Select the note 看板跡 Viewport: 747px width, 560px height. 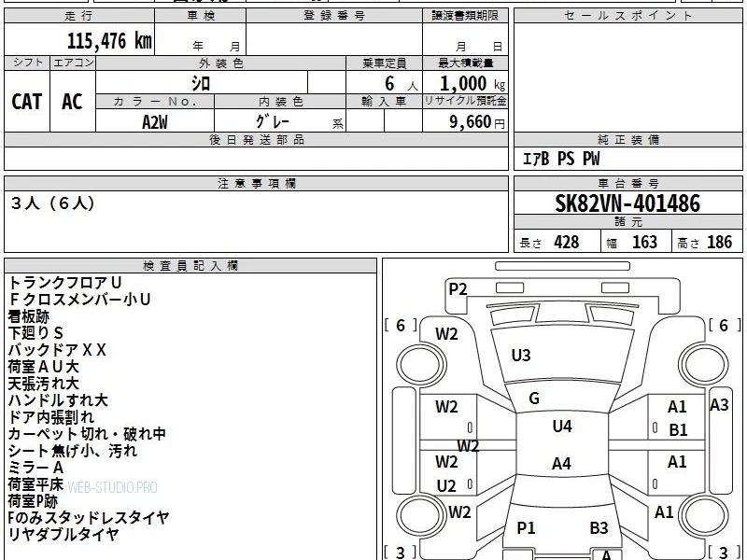coord(29,316)
